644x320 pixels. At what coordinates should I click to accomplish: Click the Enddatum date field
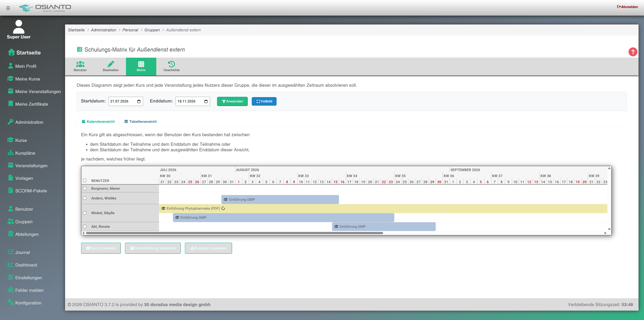(x=193, y=101)
